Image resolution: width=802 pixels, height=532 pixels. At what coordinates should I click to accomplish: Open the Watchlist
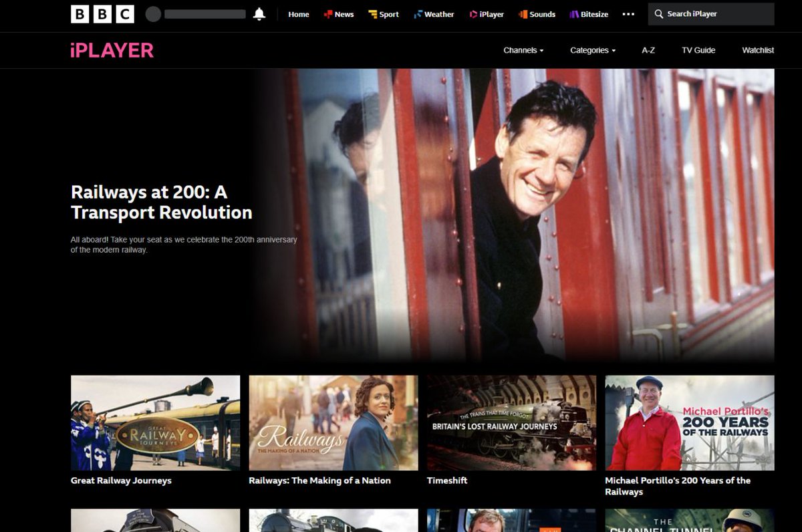758,50
